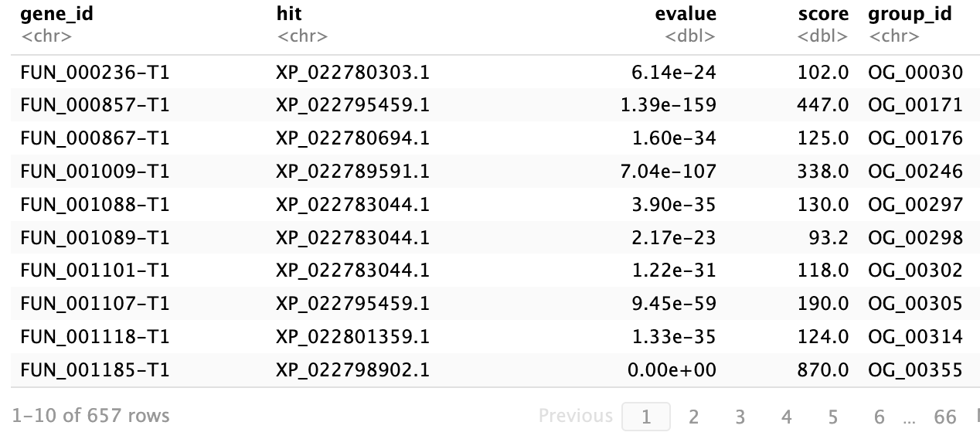Navigate to page 6 of table
The width and height of the screenshot is (980, 439).
879,417
